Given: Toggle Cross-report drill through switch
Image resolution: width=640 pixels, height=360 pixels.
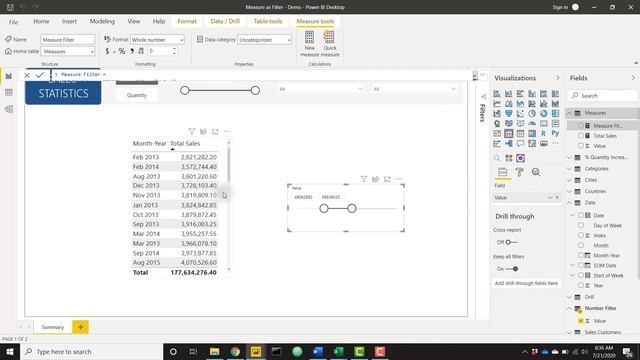Looking at the screenshot, I should (x=511, y=242).
